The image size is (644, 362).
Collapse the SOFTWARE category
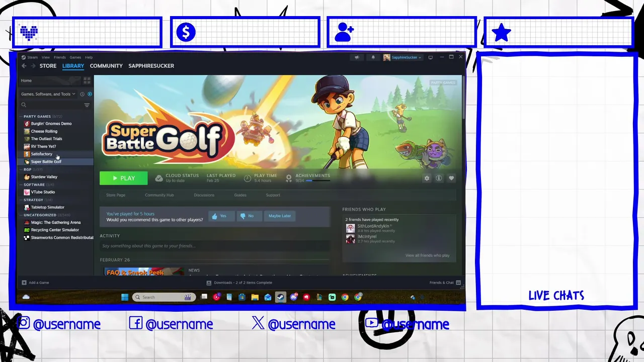21,185
